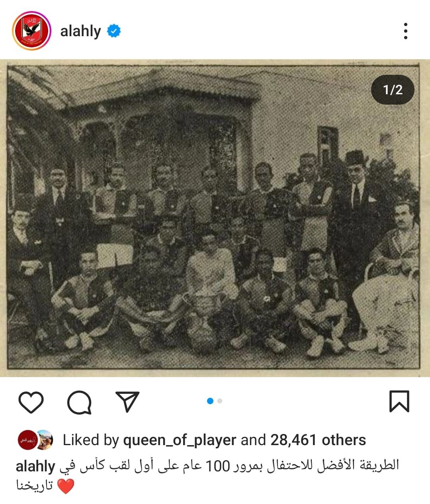Tap the historic team photo
430x504 pixels.
click(x=213, y=218)
